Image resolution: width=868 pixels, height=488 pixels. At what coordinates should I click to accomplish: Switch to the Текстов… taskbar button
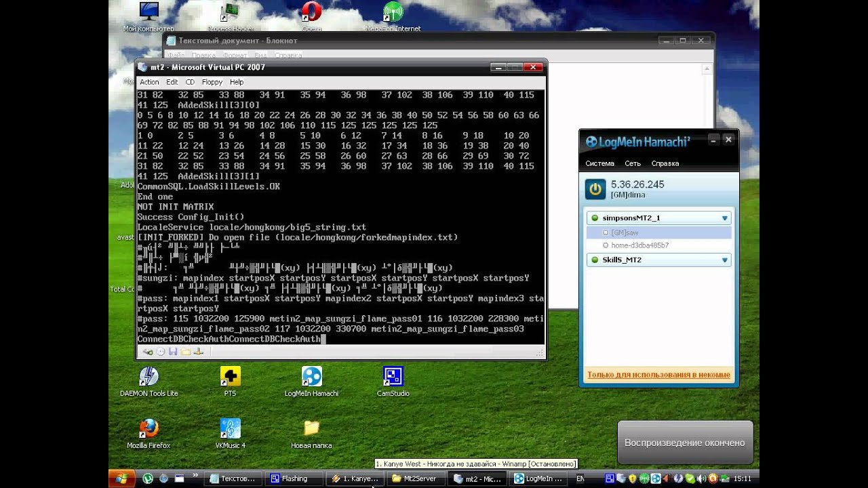coord(233,479)
